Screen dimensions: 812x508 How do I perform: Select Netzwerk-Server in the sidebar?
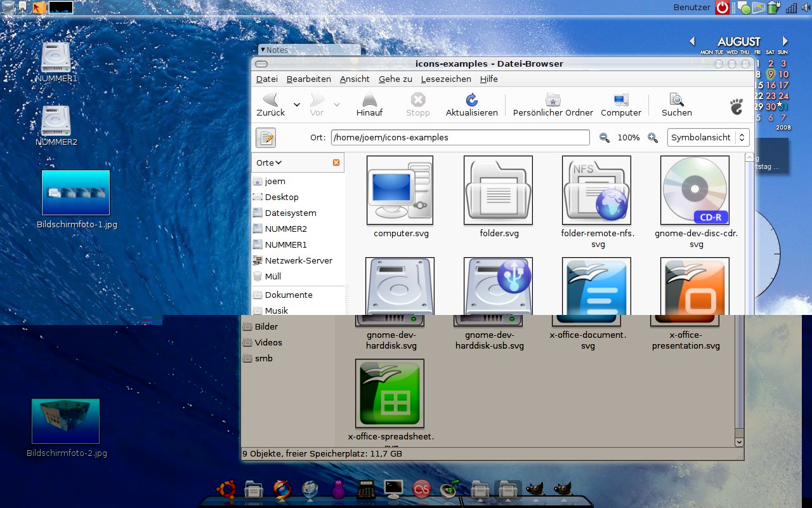click(298, 260)
